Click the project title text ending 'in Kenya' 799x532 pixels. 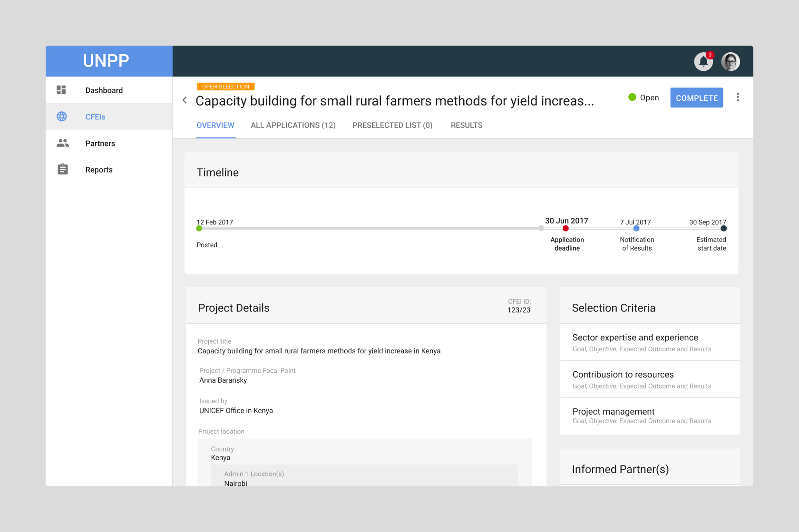(x=319, y=351)
